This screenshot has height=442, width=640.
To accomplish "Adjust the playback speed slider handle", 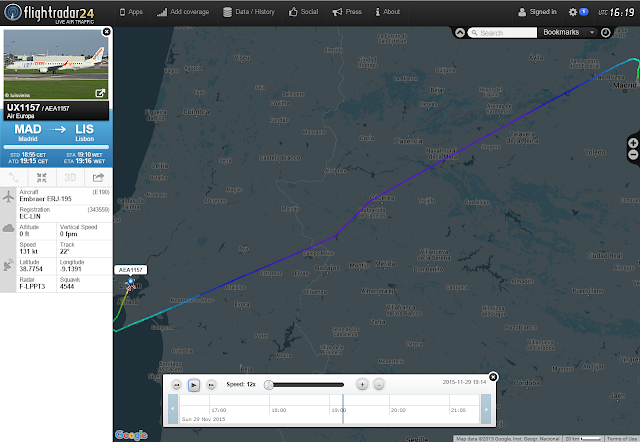I will (x=269, y=385).
